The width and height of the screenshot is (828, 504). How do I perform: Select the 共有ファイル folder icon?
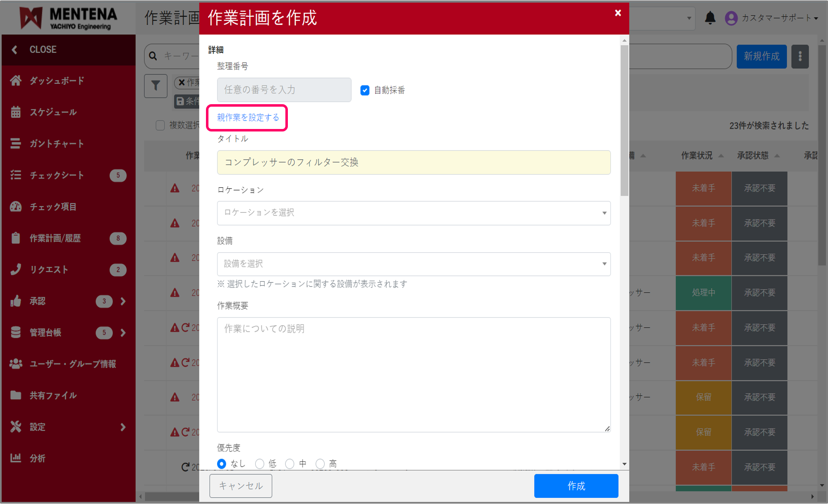16,395
